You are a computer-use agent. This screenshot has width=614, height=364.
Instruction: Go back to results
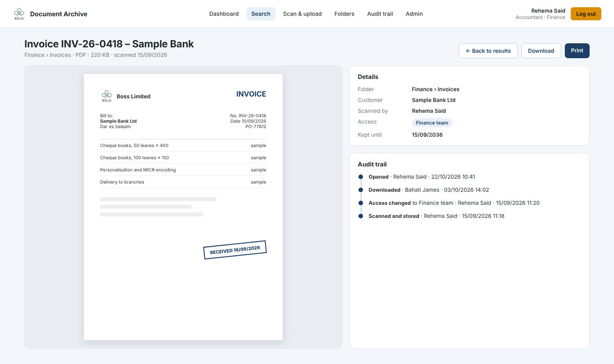click(488, 51)
